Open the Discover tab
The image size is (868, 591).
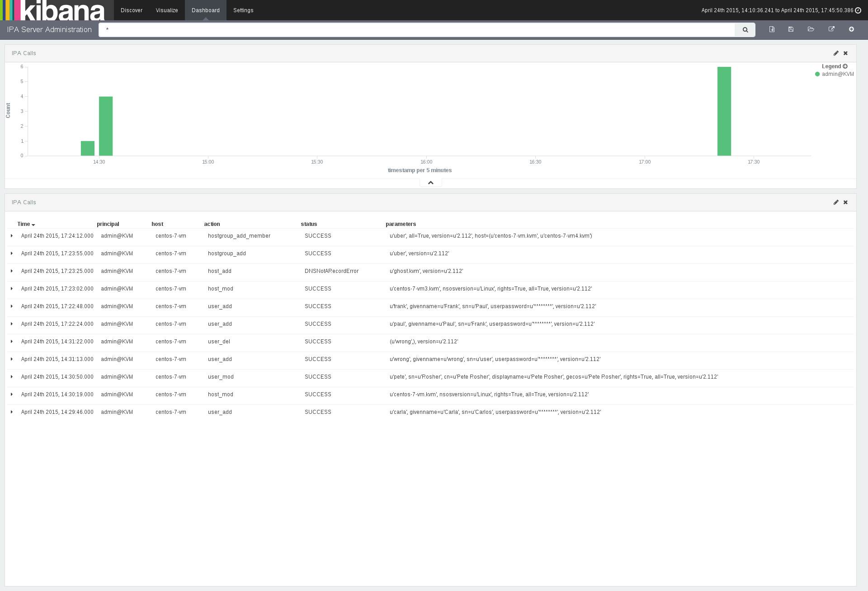point(132,10)
